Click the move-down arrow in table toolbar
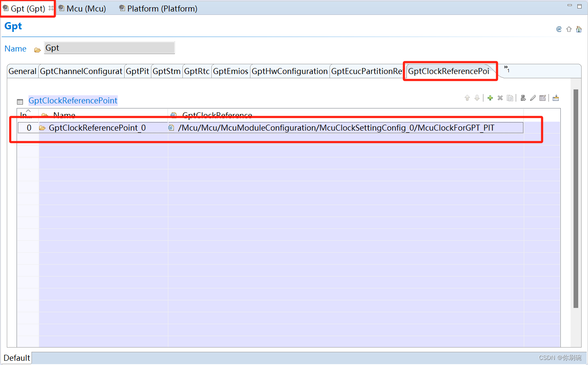The height and width of the screenshot is (365, 588). [477, 98]
